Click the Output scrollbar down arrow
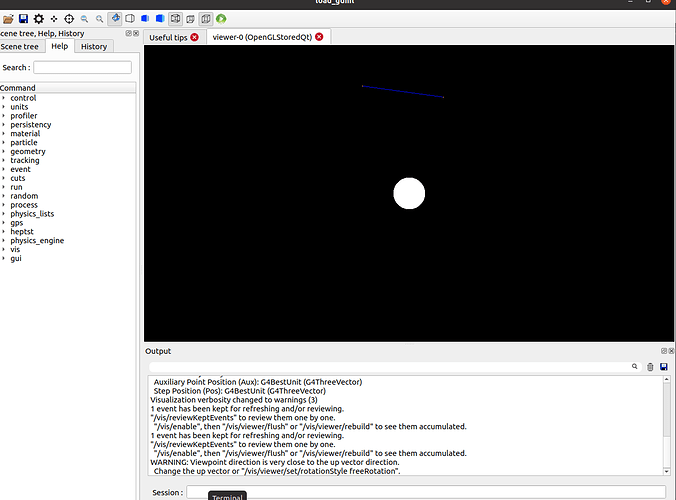Screen dimensions: 676x500 click(x=667, y=472)
